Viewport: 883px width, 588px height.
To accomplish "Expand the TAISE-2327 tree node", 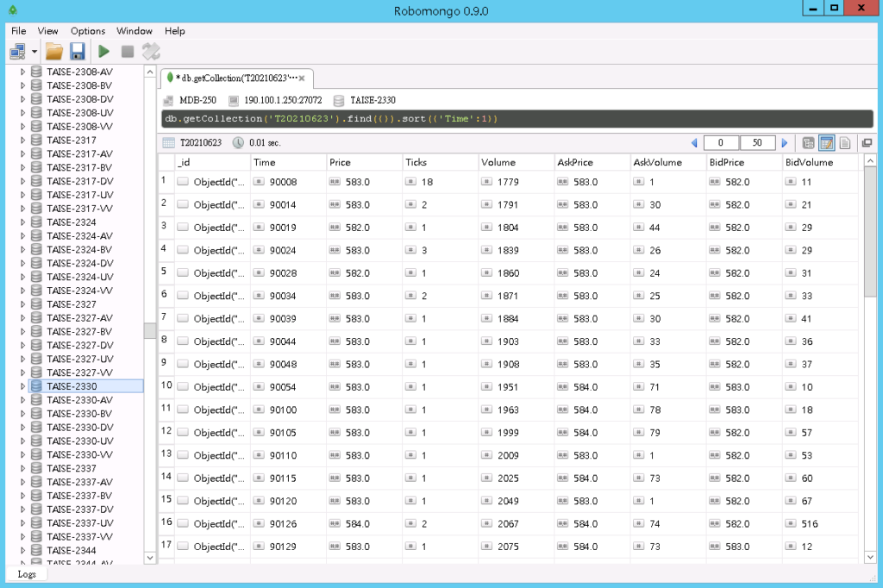I will click(22, 304).
